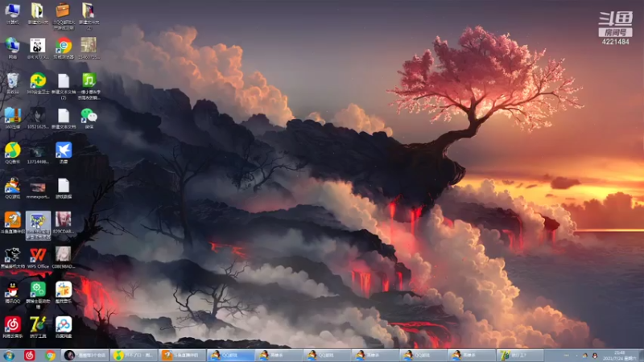Open the taskbar clock and date
Viewport: 644px width, 362px height.
coord(619,356)
